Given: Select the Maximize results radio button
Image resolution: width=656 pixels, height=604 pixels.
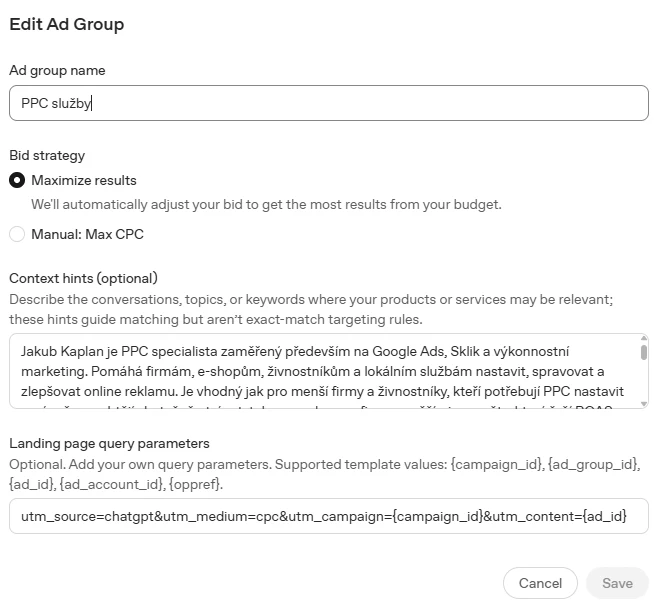Looking at the screenshot, I should click(17, 180).
